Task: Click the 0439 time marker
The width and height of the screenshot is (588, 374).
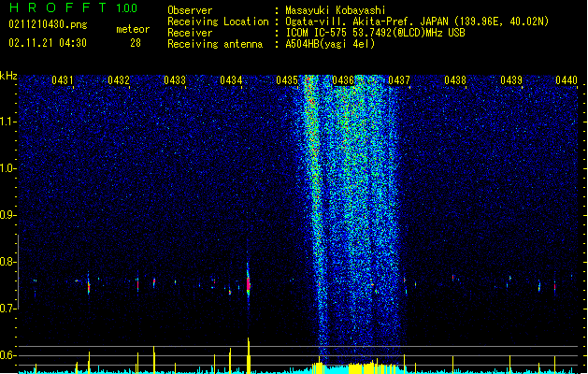Action: [x=511, y=79]
